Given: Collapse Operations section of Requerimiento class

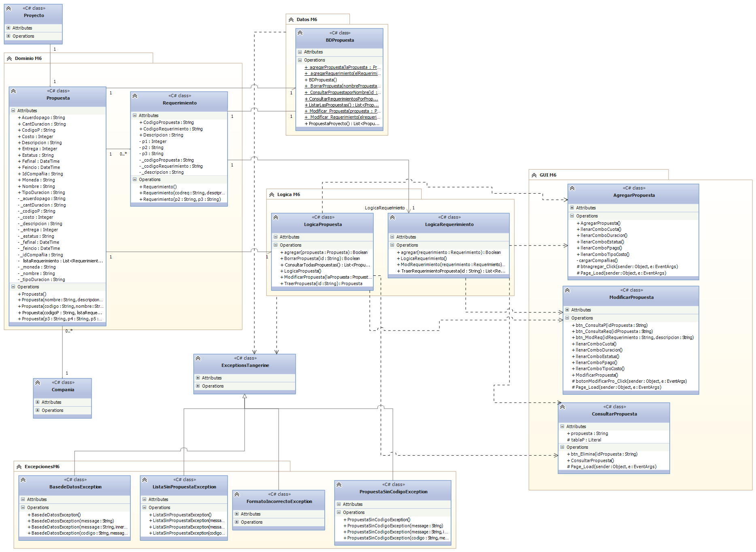Looking at the screenshot, I should tap(134, 179).
